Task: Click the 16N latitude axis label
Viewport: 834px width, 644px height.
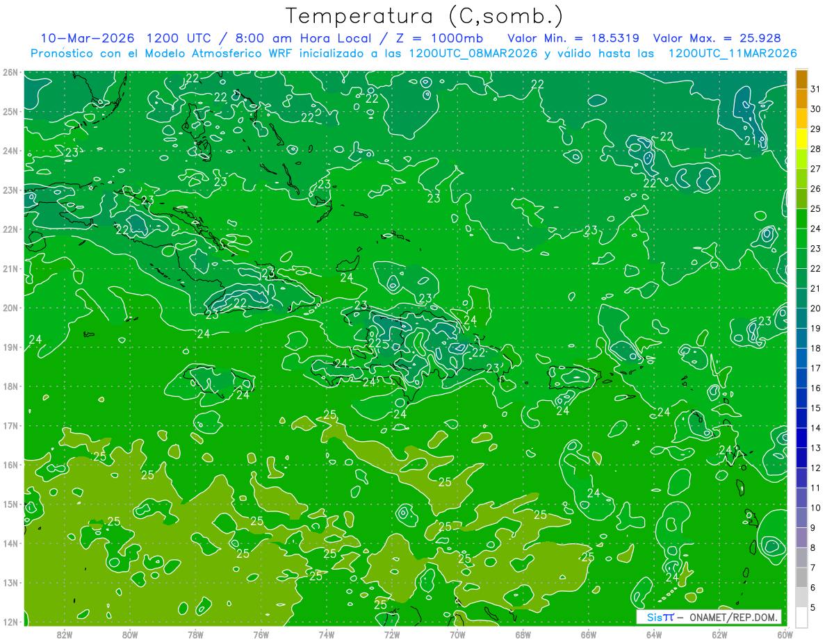Action: coord(10,465)
